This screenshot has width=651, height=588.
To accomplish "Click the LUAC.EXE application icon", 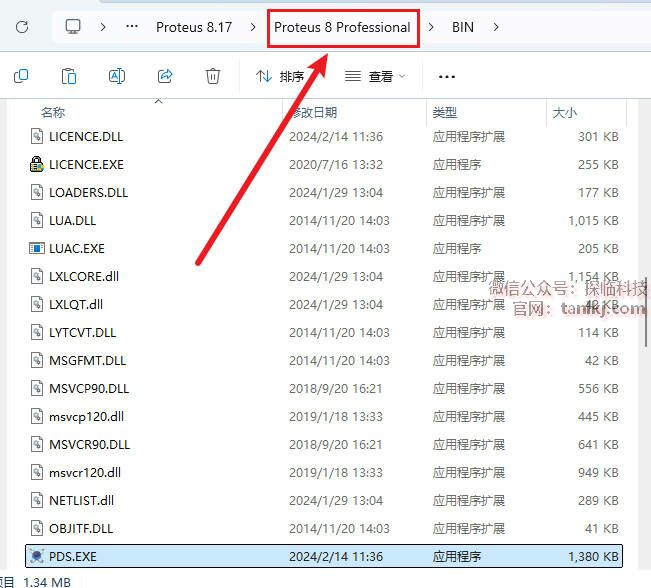I will pos(37,248).
